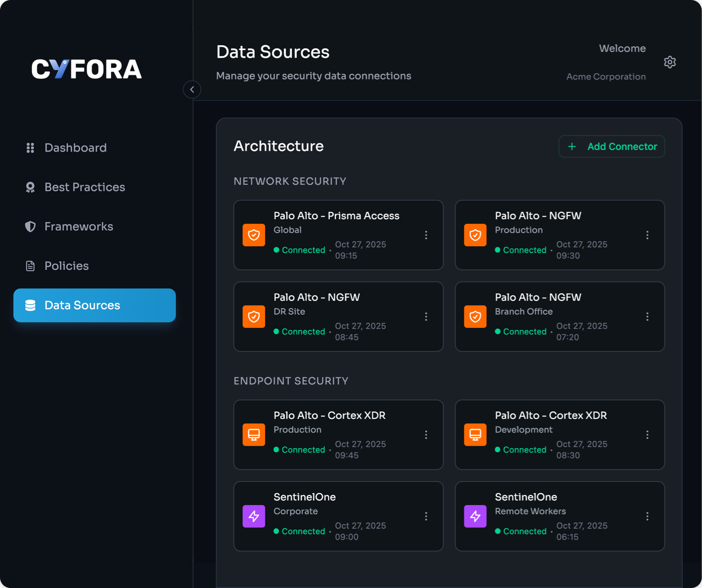
Task: Click the Data Sources page title
Action: tap(273, 52)
